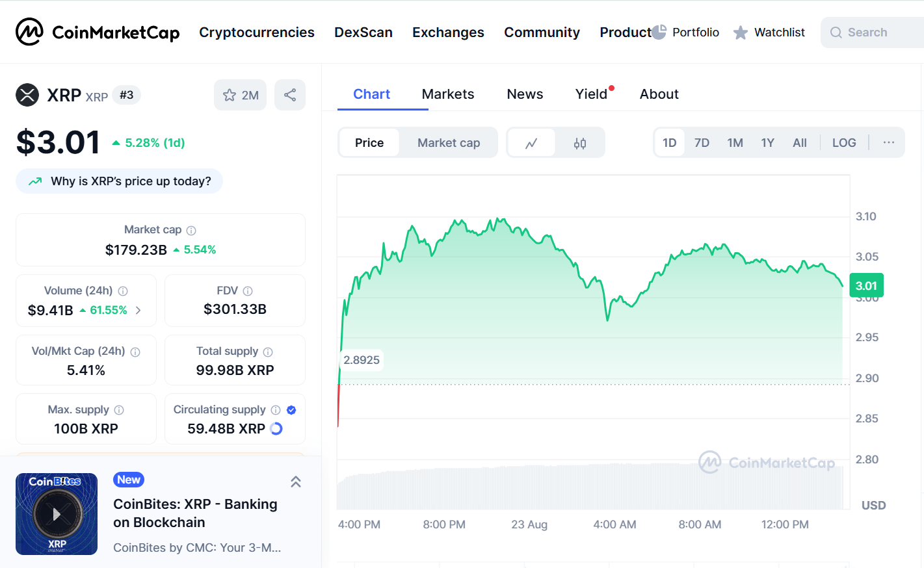Select the 1D time range
The width and height of the screenshot is (924, 568).
tap(670, 143)
